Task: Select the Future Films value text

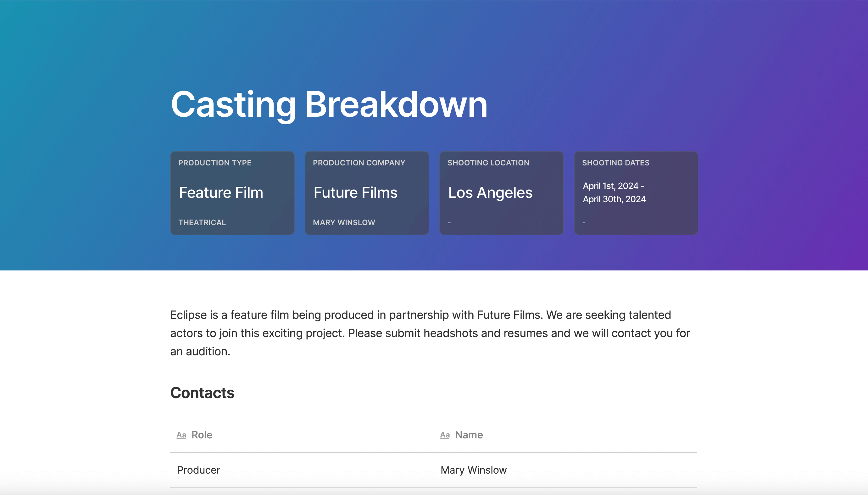Action: (x=355, y=192)
